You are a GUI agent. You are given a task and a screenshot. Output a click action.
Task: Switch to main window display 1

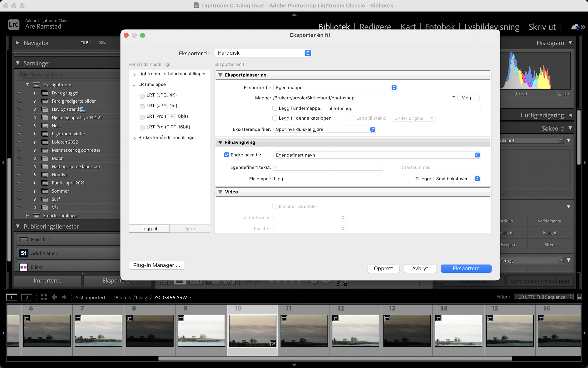(x=12, y=297)
